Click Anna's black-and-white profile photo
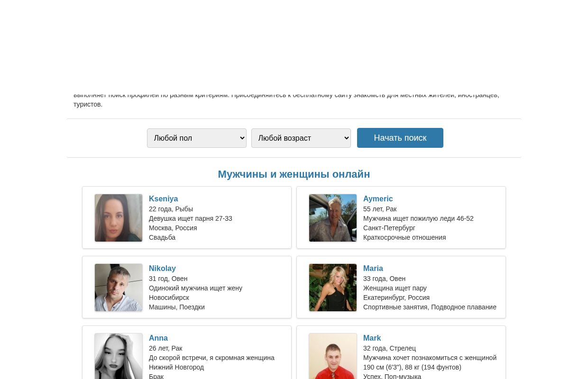Viewport: 588px width, 379px height. [119, 356]
